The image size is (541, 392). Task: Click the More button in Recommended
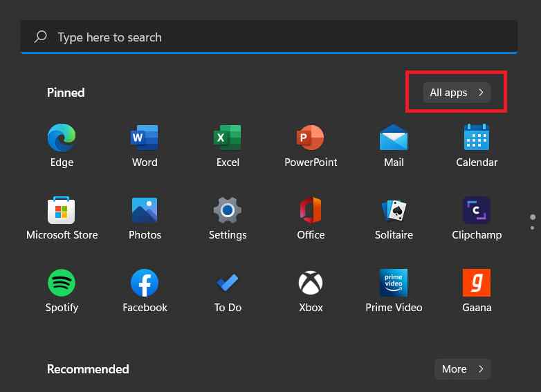pyautogui.click(x=462, y=369)
